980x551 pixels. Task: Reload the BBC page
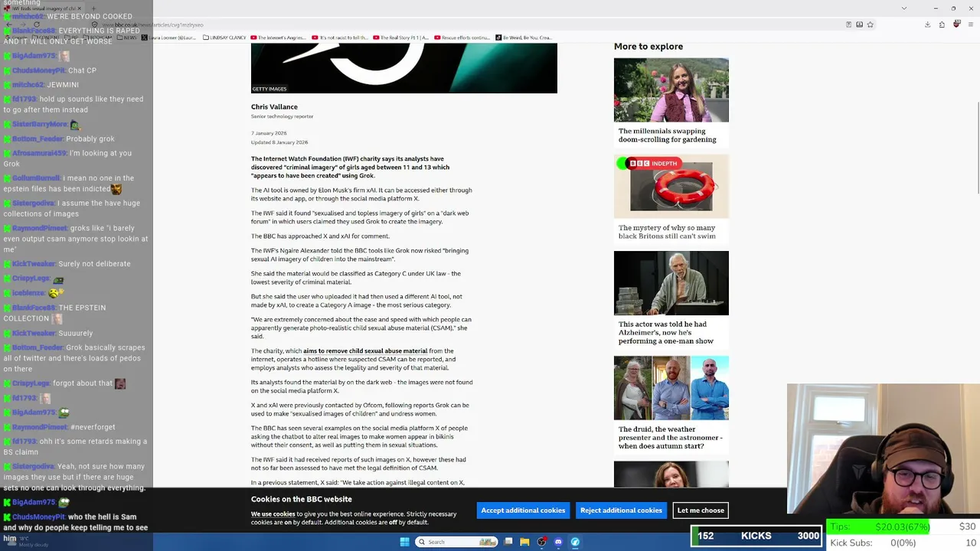pos(37,24)
